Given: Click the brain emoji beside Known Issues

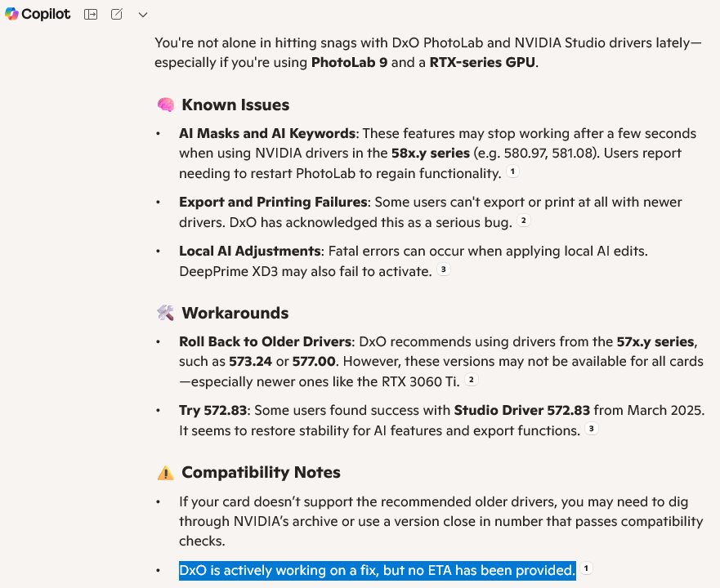Looking at the screenshot, I should coord(165,105).
